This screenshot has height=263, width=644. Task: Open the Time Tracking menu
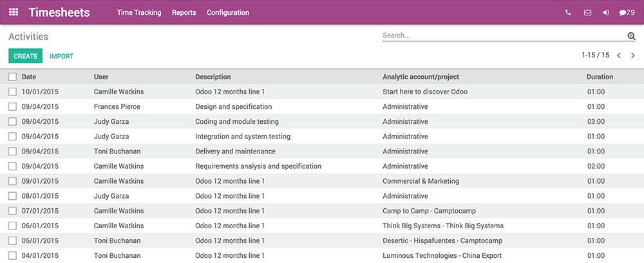point(139,13)
